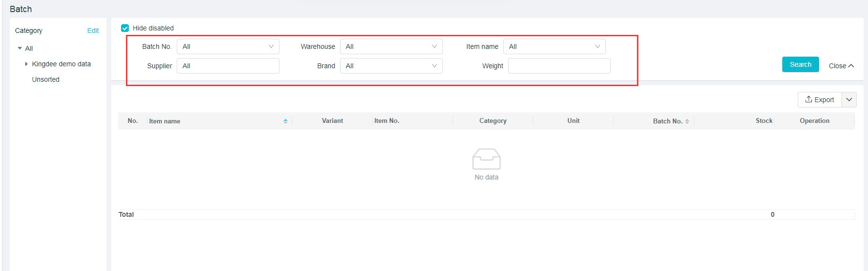Open the Batch No. dropdown filter
The width and height of the screenshot is (868, 271).
click(x=228, y=46)
